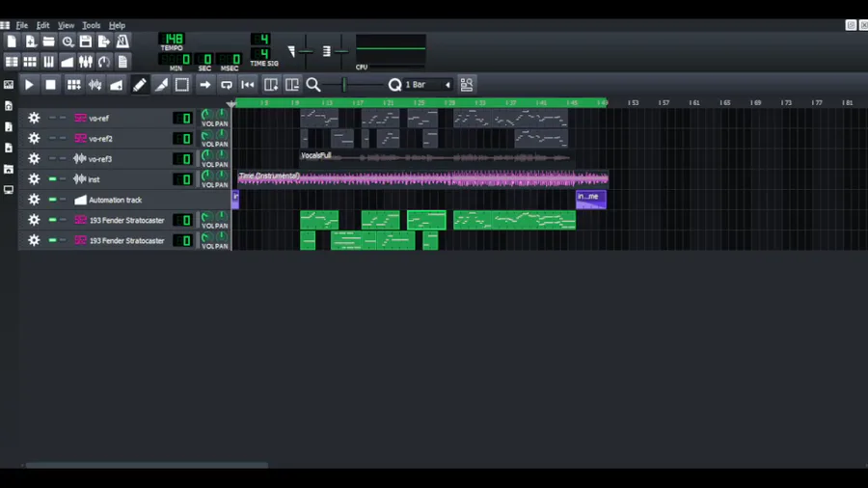
Task: Solo the inst track
Action: point(63,179)
